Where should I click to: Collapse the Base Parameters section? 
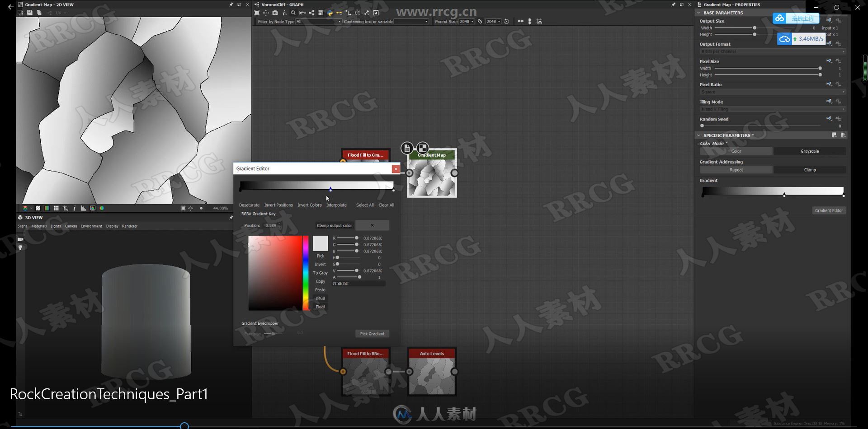click(x=698, y=13)
